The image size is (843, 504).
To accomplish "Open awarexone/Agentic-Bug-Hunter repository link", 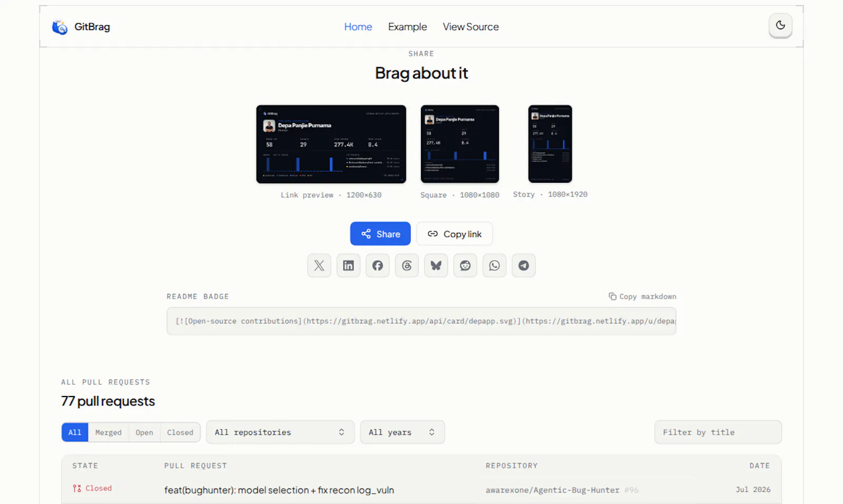I will point(552,490).
